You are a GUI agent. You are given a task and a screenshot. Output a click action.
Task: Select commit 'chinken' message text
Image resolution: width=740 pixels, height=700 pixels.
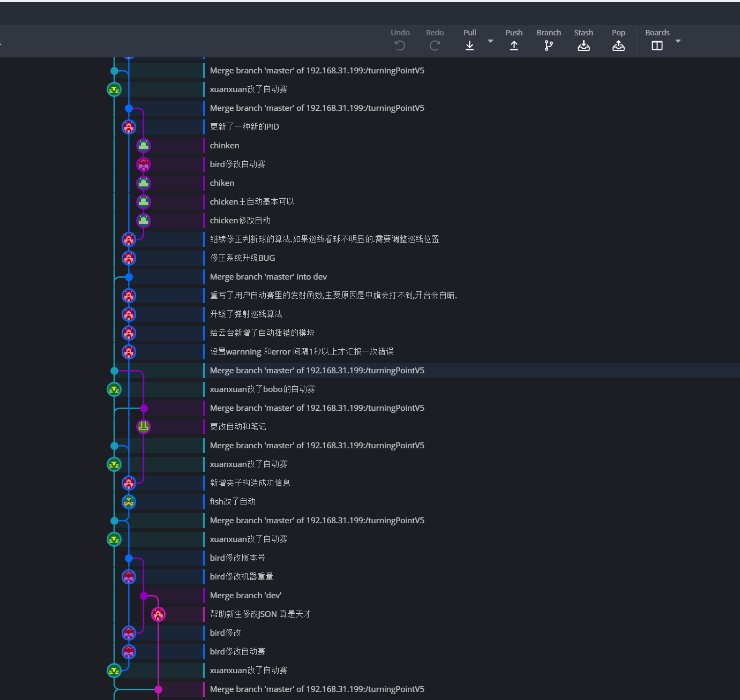pyautogui.click(x=225, y=146)
